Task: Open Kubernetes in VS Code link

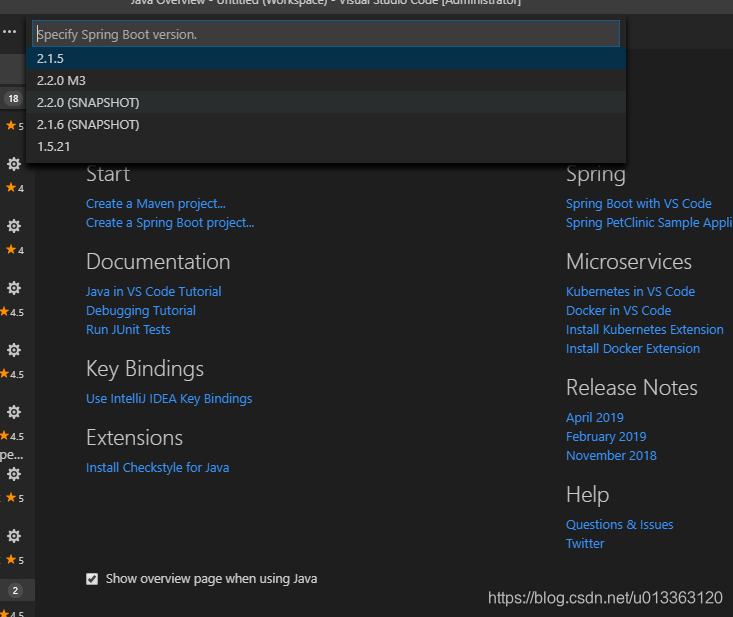Action: [x=630, y=292]
